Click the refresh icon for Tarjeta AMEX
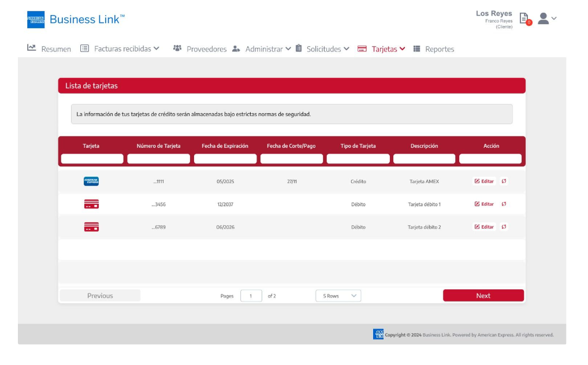Viewport: 588px width, 365px height. pos(504,181)
